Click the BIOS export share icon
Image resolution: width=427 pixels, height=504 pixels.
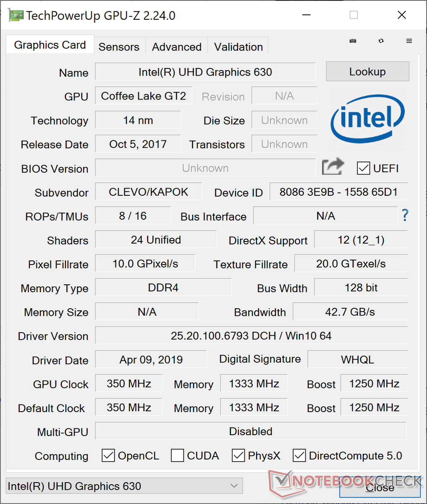tap(333, 167)
